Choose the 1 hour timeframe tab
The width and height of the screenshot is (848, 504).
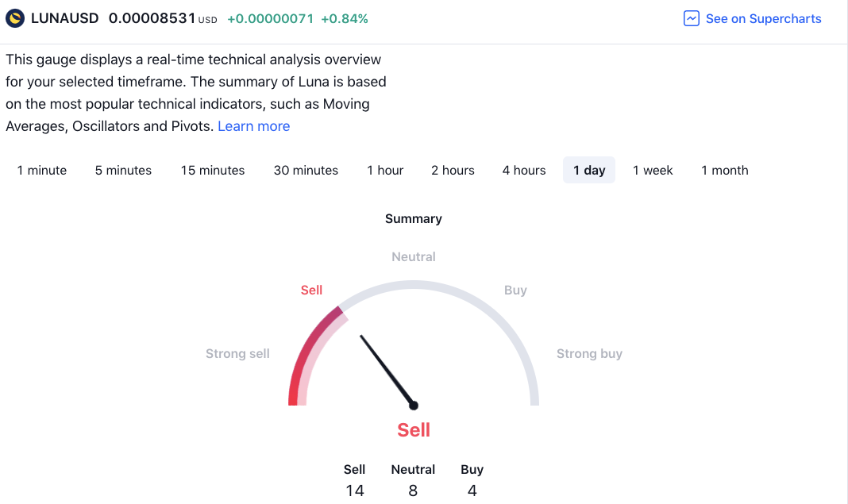(385, 170)
